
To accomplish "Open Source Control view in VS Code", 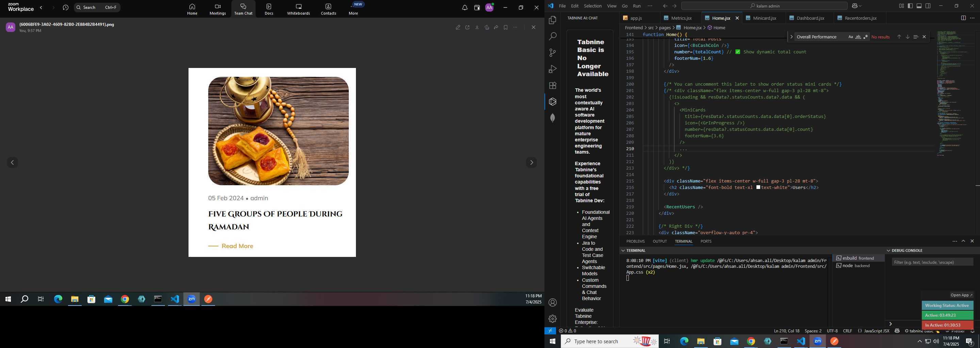I will pyautogui.click(x=552, y=53).
